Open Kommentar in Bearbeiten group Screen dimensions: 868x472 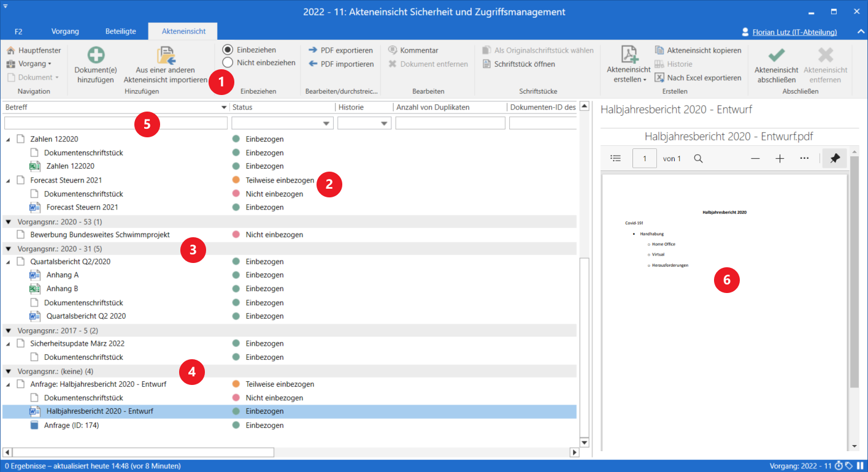coord(413,50)
